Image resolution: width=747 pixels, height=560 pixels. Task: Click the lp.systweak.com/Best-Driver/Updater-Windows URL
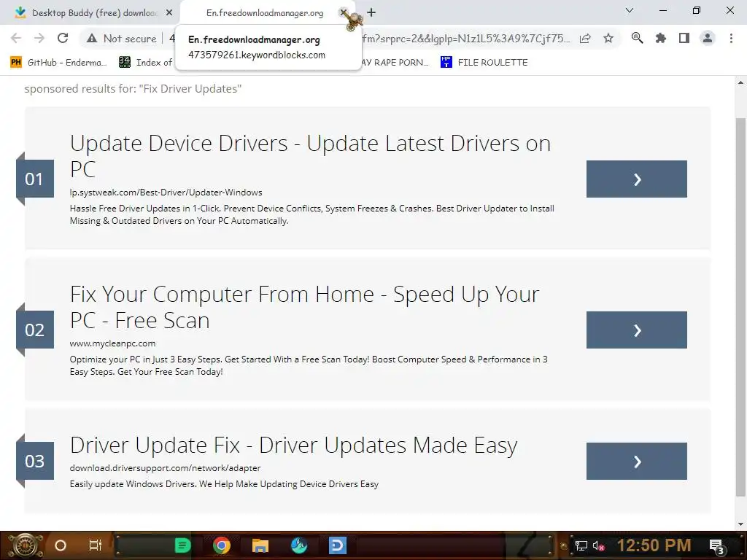tap(166, 192)
